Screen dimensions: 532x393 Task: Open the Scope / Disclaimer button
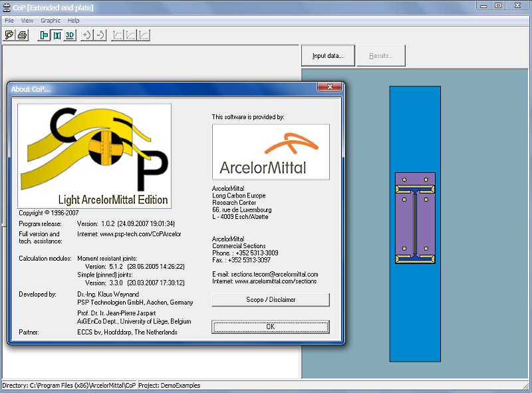pyautogui.click(x=271, y=300)
